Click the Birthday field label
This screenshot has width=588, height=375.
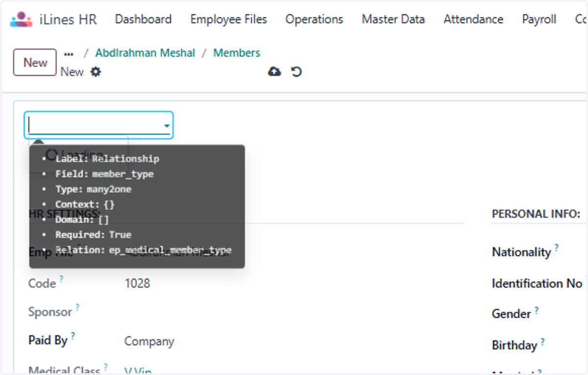pos(514,345)
